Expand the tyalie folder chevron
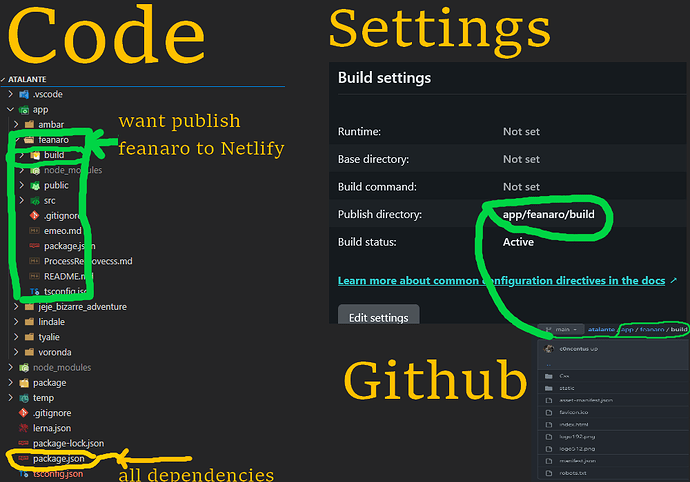 (x=16, y=337)
